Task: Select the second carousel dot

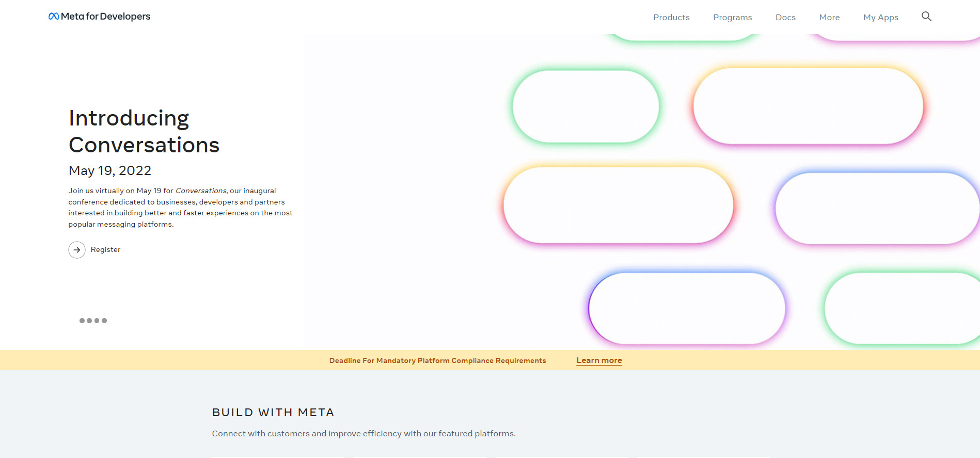Action: tap(89, 321)
